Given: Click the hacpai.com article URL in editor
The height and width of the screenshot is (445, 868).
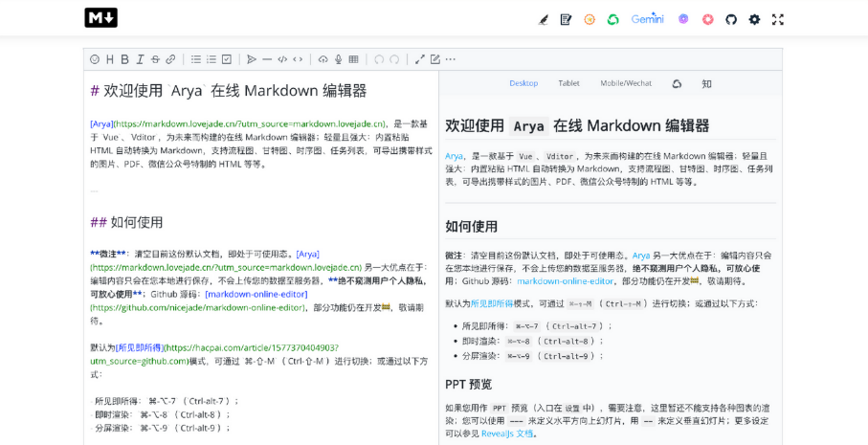Looking at the screenshot, I should pyautogui.click(x=214, y=354).
